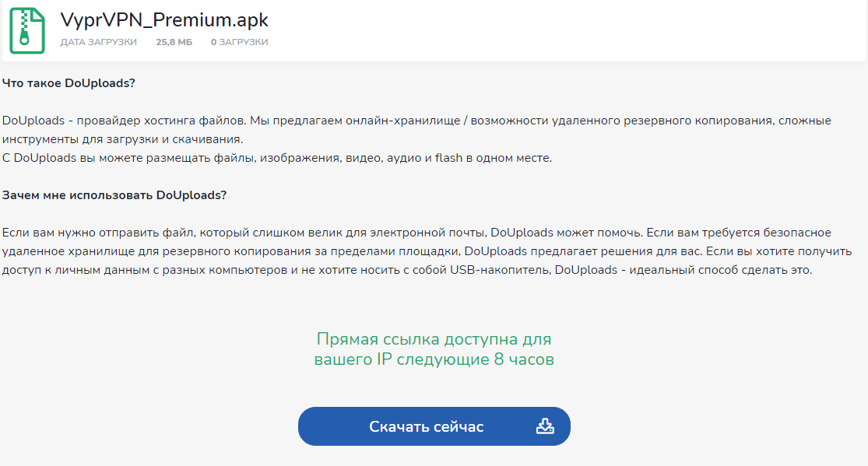Click the sentence 'С DoUploads вы можете размещать файлы'
The image size is (868, 466).
[277, 158]
